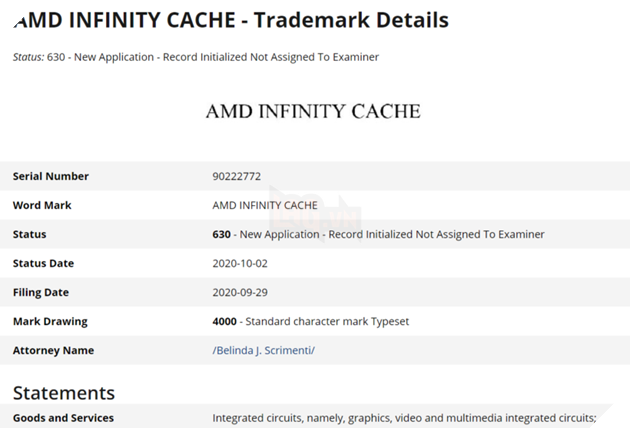630x428 pixels.
Task: Click the italic status line under the title
Action: [196, 57]
